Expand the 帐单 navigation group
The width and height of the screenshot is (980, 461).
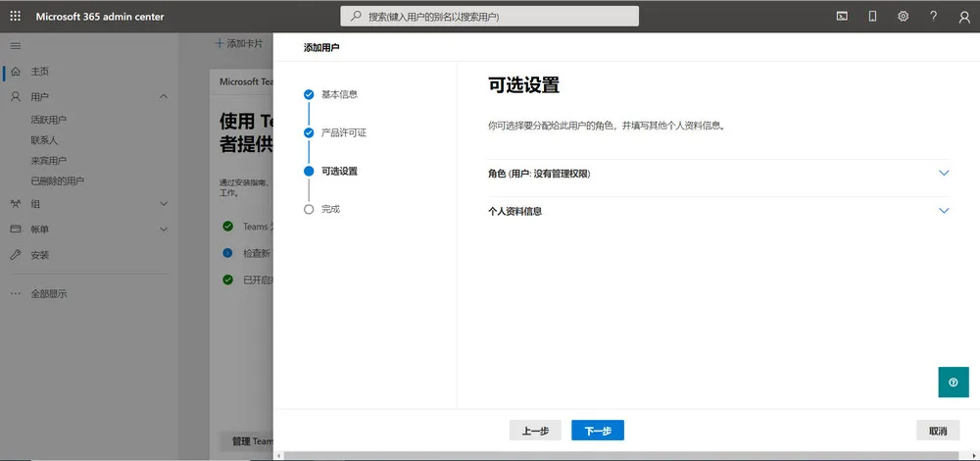tap(163, 230)
